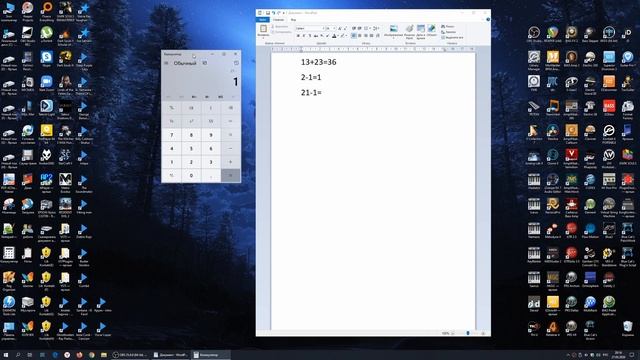
Task: Click the WordPad Undo icon
Action: click(x=273, y=13)
